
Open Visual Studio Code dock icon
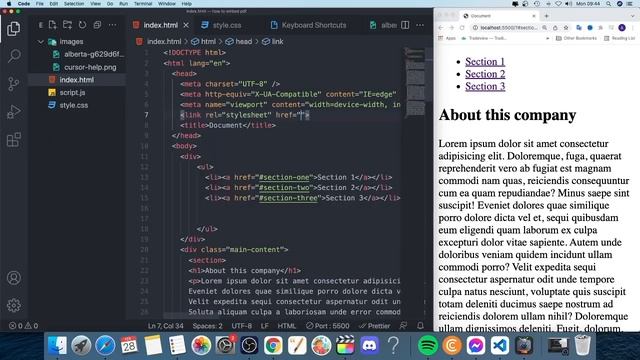500,346
